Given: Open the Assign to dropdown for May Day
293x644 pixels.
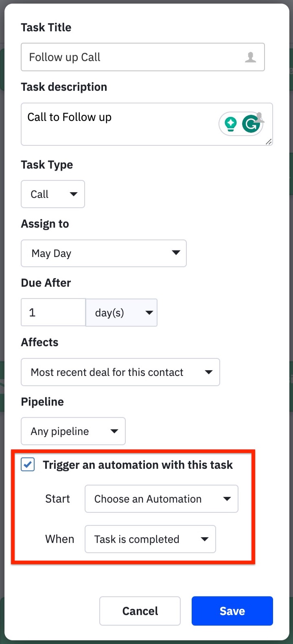Looking at the screenshot, I should 103,253.
